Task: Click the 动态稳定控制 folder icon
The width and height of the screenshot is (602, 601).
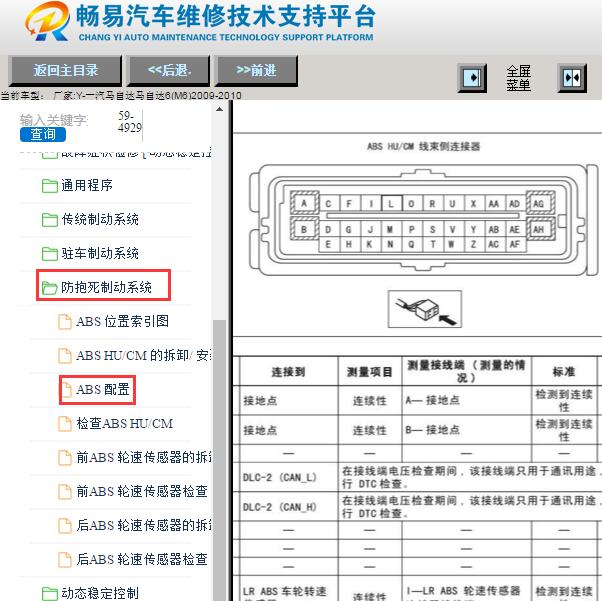Action: 50,593
